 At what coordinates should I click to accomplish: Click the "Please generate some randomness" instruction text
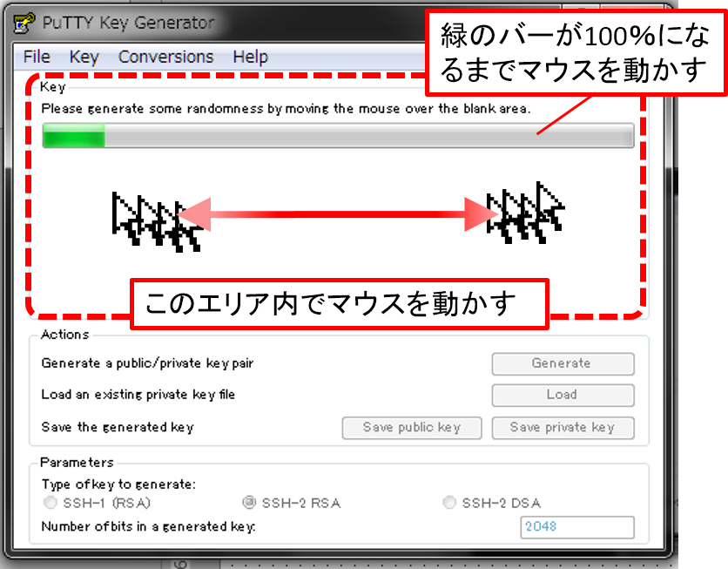[x=286, y=109]
